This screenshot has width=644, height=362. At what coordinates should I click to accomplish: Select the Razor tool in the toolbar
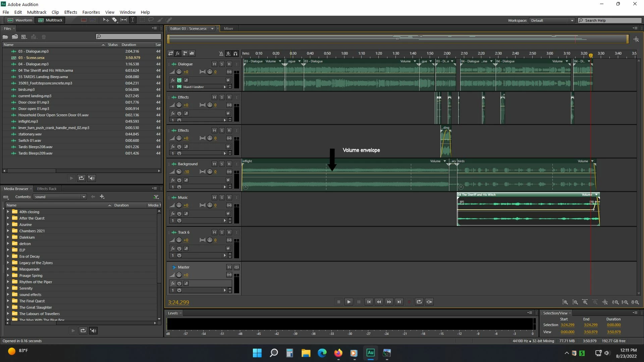tap(115, 20)
